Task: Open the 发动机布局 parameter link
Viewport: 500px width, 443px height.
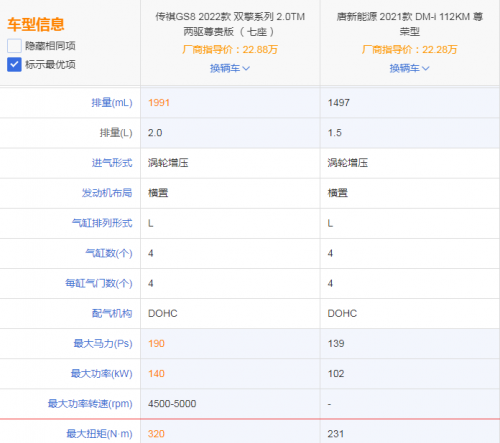Action: pos(107,193)
